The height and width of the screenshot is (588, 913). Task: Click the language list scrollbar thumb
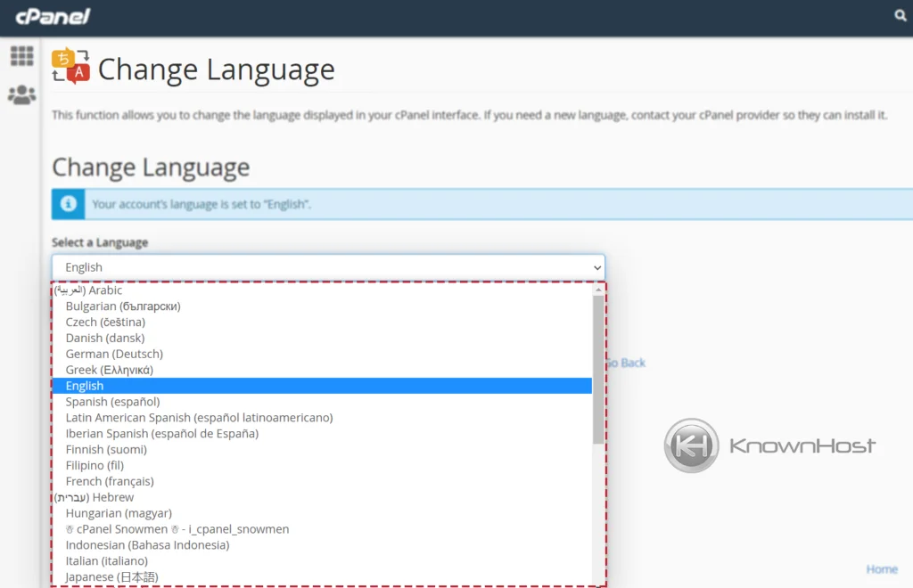(598, 370)
